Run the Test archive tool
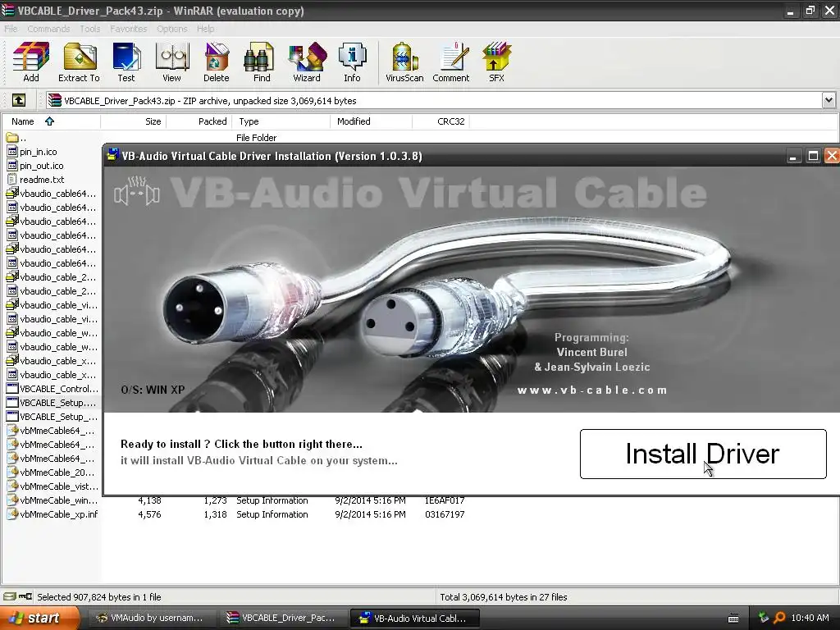This screenshot has height=630, width=840. point(126,62)
